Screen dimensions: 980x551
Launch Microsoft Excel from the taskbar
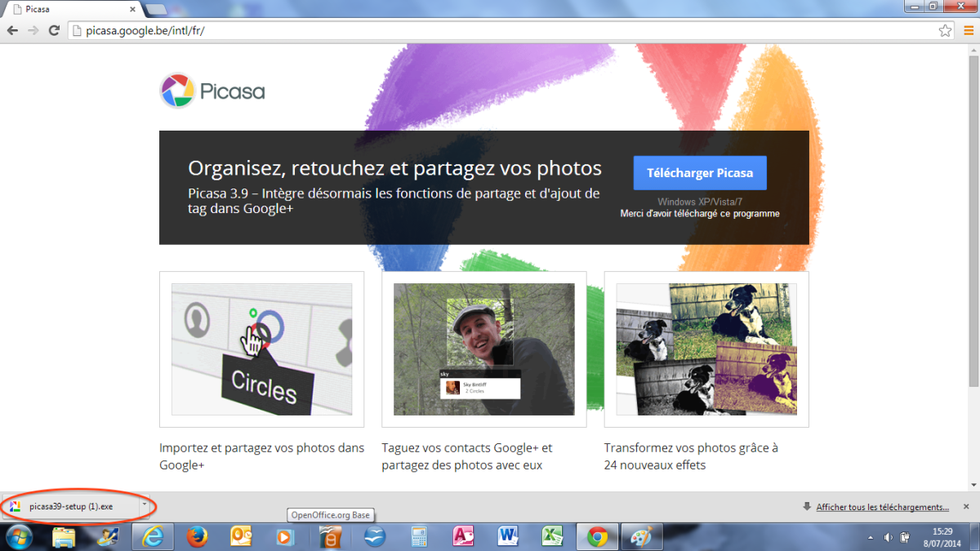tap(552, 536)
